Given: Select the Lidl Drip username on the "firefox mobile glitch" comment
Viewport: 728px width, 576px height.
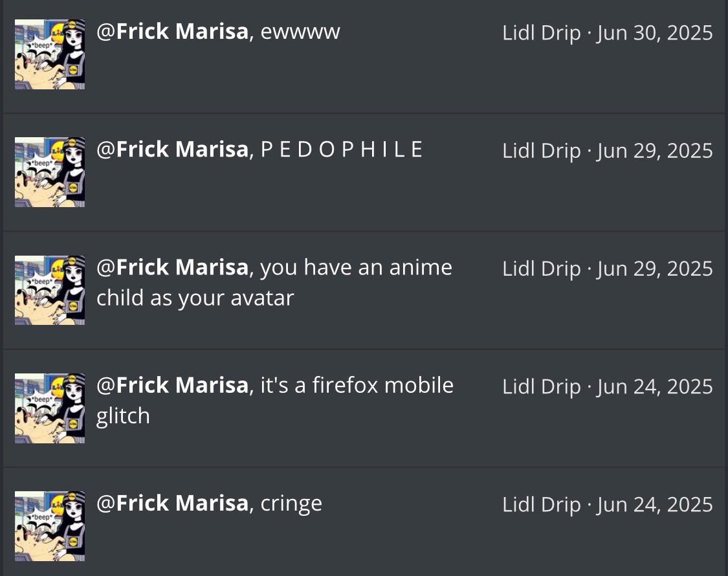Looking at the screenshot, I should [541, 386].
